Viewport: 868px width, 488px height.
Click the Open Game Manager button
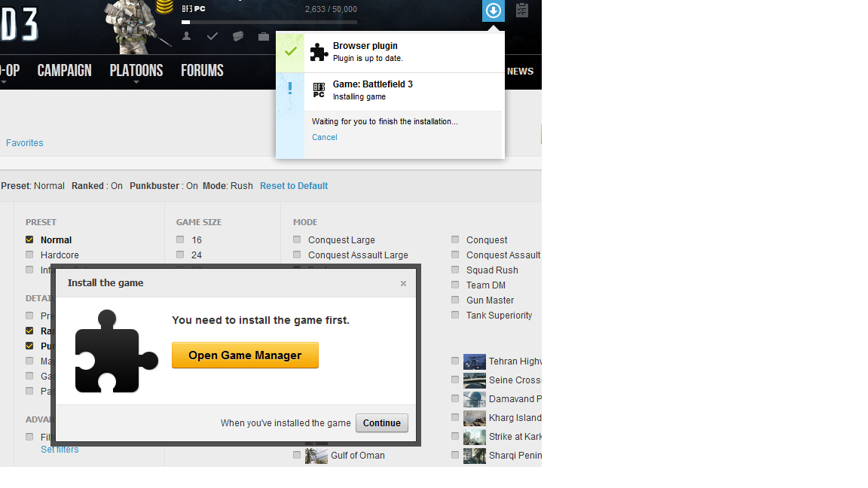(x=245, y=355)
